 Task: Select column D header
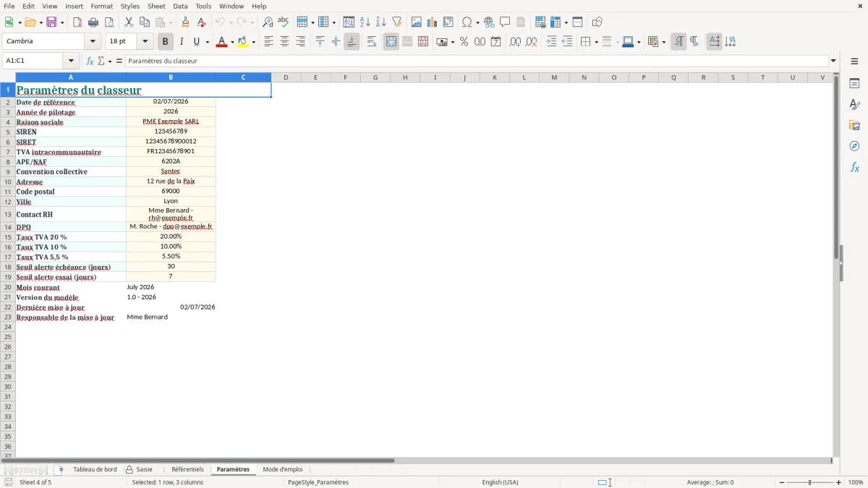click(x=286, y=77)
